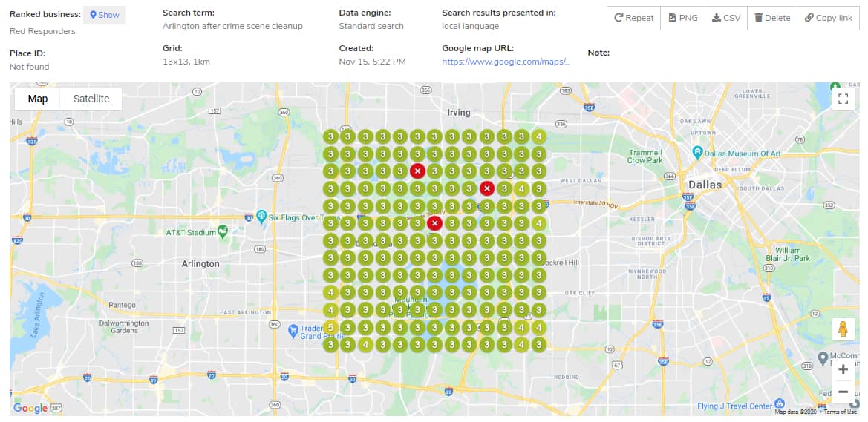Screen dimensions: 868x422
Task: Switch to the Satellite view tab
Action: [91, 99]
